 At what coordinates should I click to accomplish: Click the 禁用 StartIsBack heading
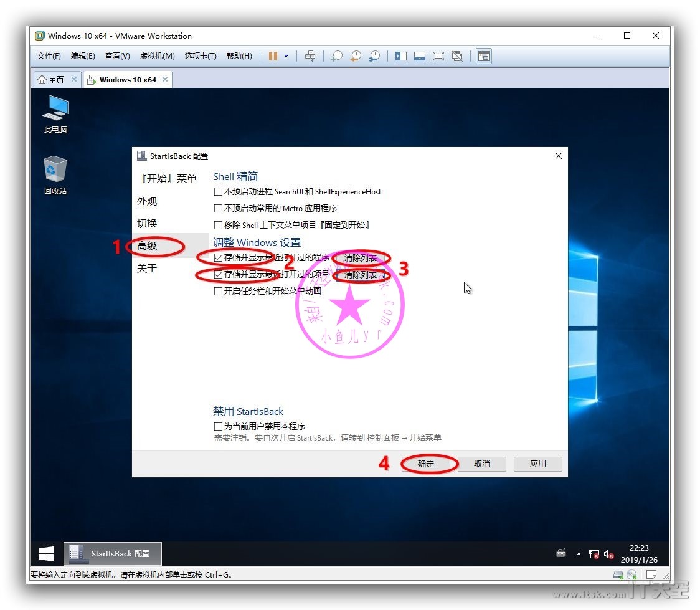[x=248, y=411]
